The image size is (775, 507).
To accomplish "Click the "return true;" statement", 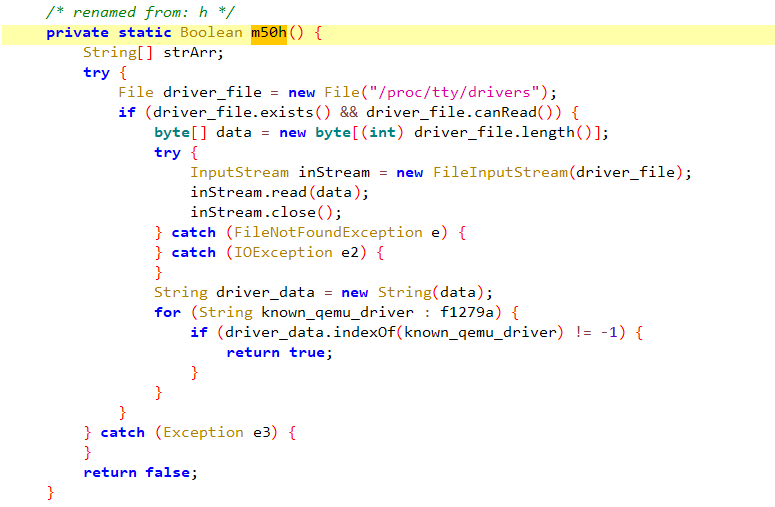I will pos(280,352).
